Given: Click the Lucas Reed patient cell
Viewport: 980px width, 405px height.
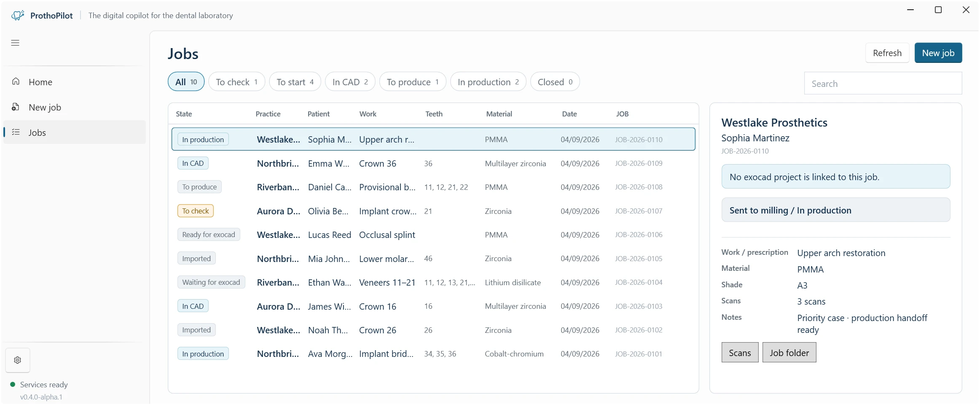Looking at the screenshot, I should pos(330,235).
